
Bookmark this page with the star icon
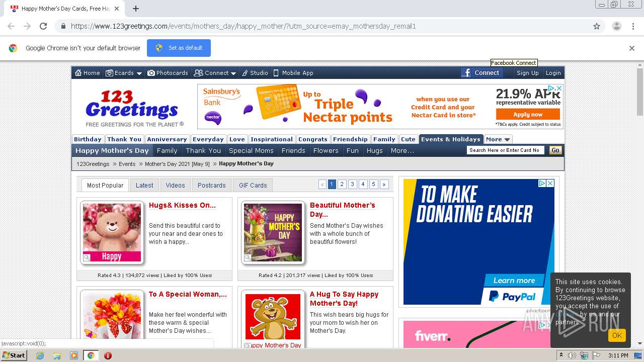pos(597,26)
